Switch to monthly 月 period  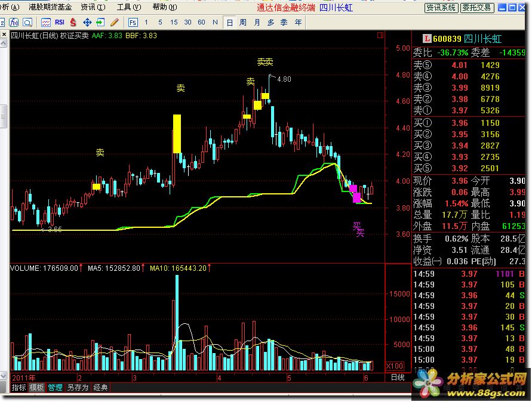point(257,23)
